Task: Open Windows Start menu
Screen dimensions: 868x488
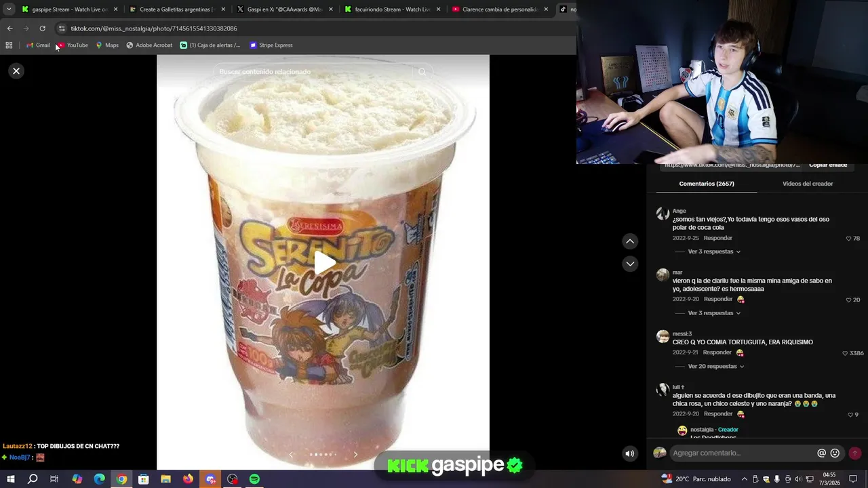Action: 10,479
